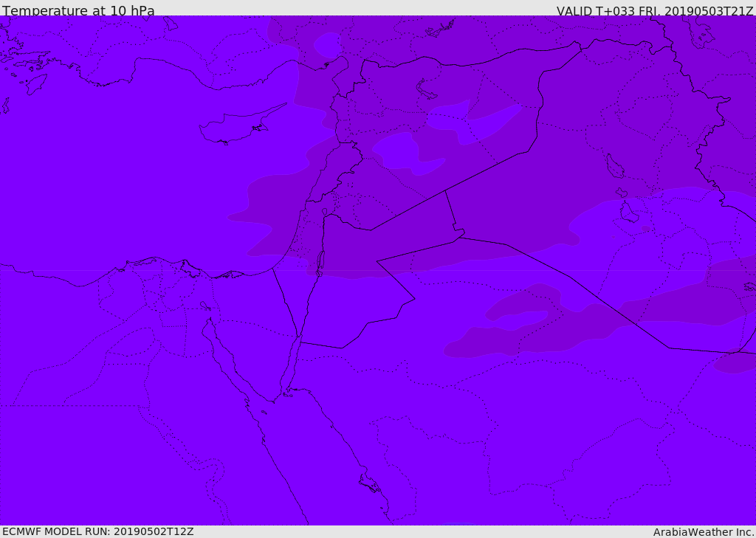Image resolution: width=756 pixels, height=538 pixels.
Task: Click the 'Temperature at 10 hPa' title text
Action: [78, 10]
